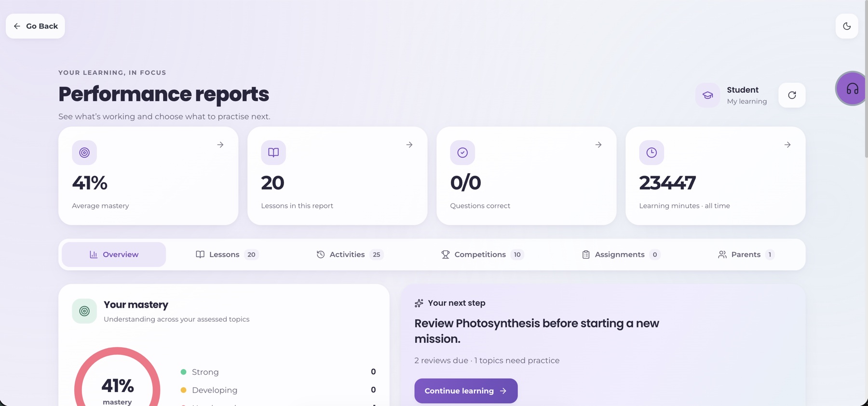Image resolution: width=868 pixels, height=406 pixels.
Task: Open the Average mastery card arrow
Action: 220,145
